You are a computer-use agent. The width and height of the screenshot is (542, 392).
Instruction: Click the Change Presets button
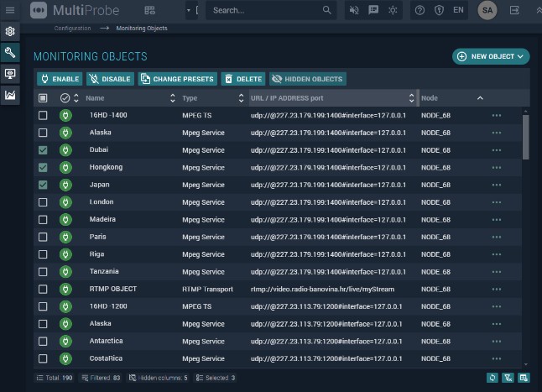click(x=177, y=79)
